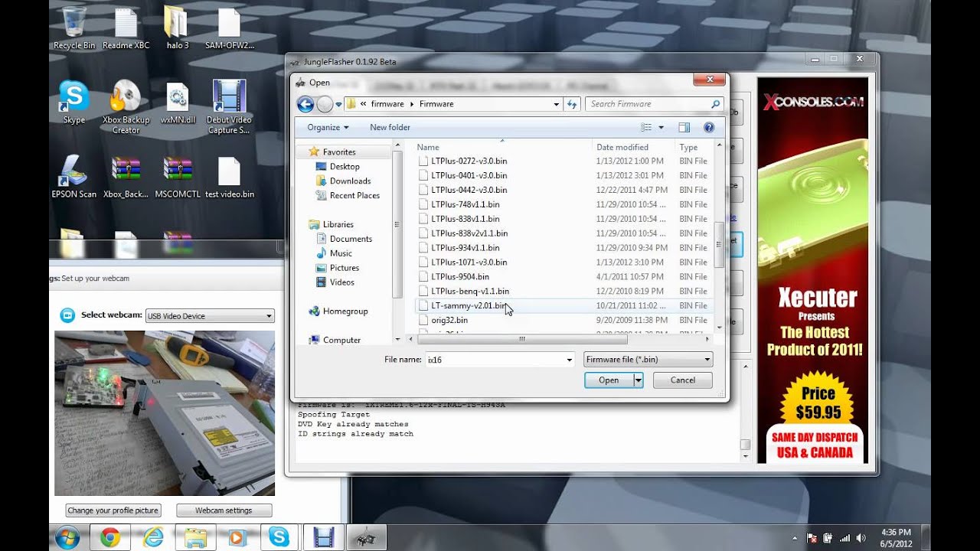This screenshot has width=980, height=551.
Task: Open Homegroup in the navigation pane
Action: point(345,311)
